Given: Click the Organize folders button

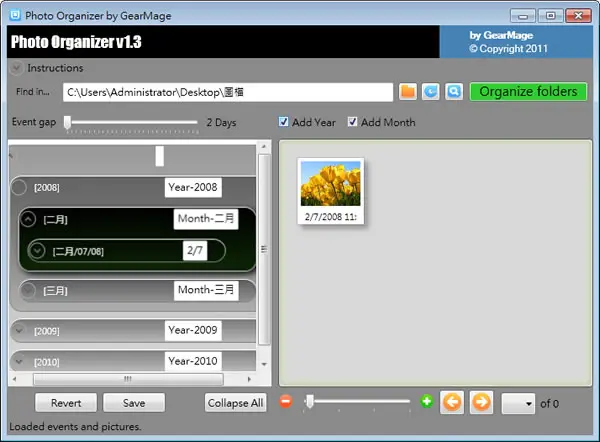Looking at the screenshot, I should [528, 92].
